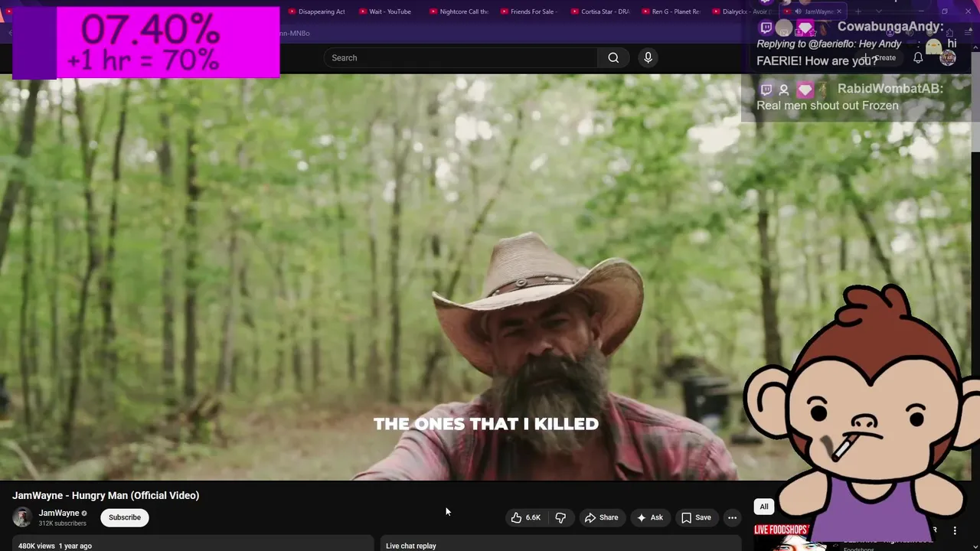Activate voice search microphone icon

(x=648, y=57)
